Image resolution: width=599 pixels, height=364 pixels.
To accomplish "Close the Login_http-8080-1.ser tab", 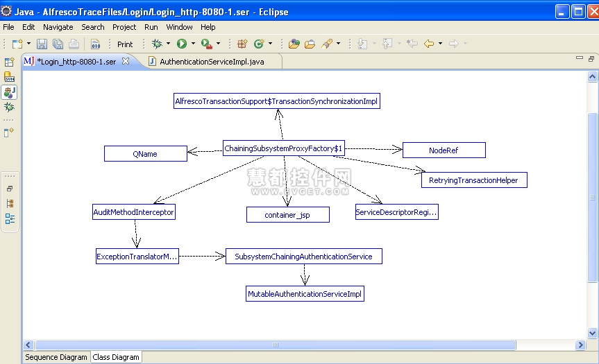I will click(x=126, y=61).
